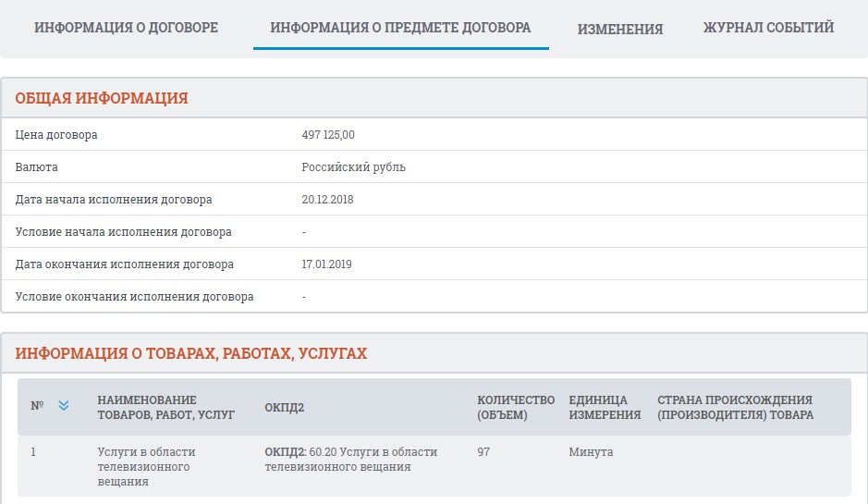Click the Единица измерения column header
Viewport: 868px width, 504px height.
[x=605, y=407]
